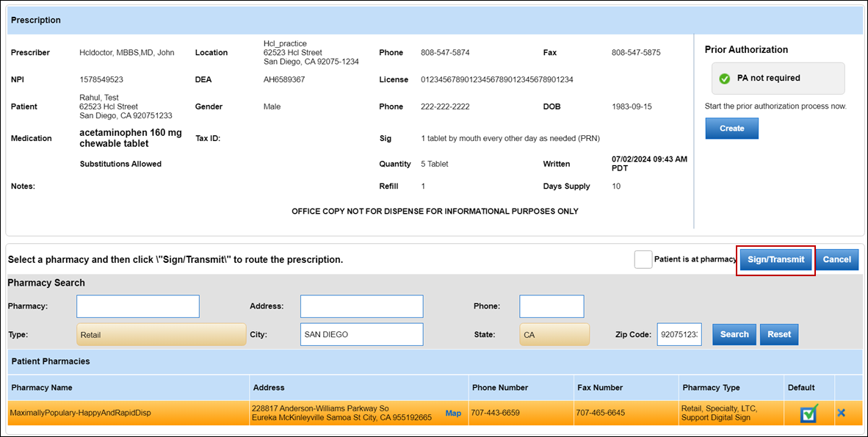Screen dimensions: 868x437
Task: Click the Pharmacy Type column header
Action: (711, 387)
